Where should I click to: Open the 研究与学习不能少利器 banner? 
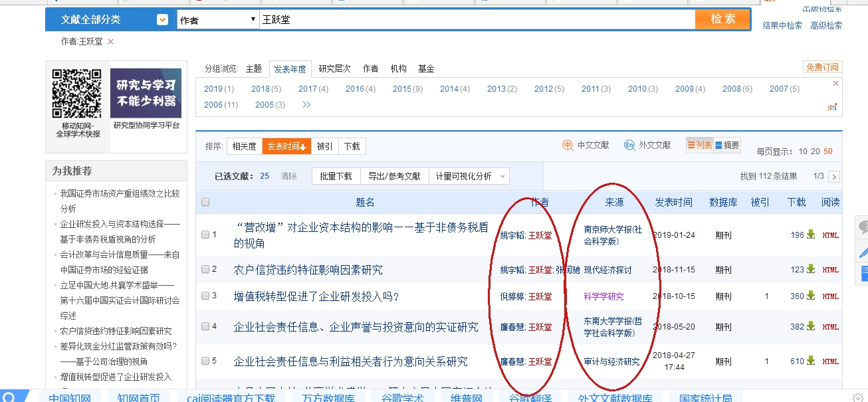click(146, 94)
